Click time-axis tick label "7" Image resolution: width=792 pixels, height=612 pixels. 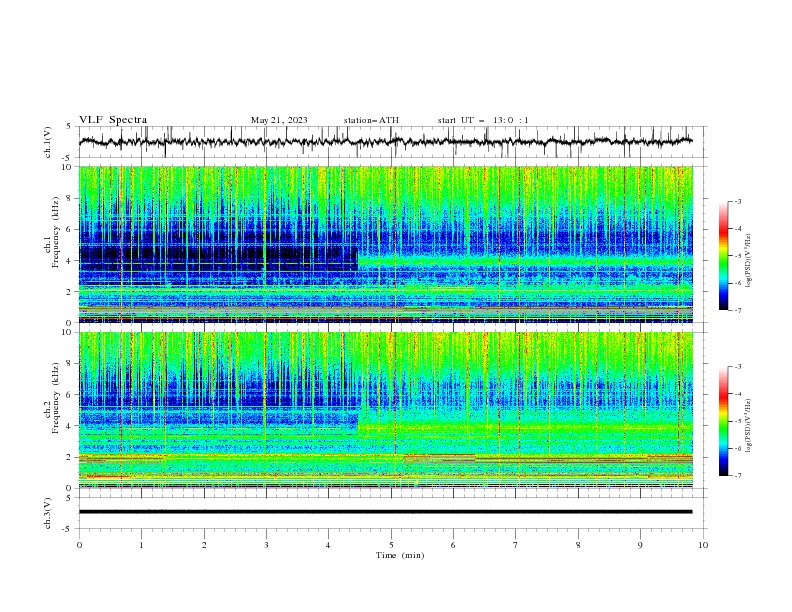pyautogui.click(x=516, y=545)
